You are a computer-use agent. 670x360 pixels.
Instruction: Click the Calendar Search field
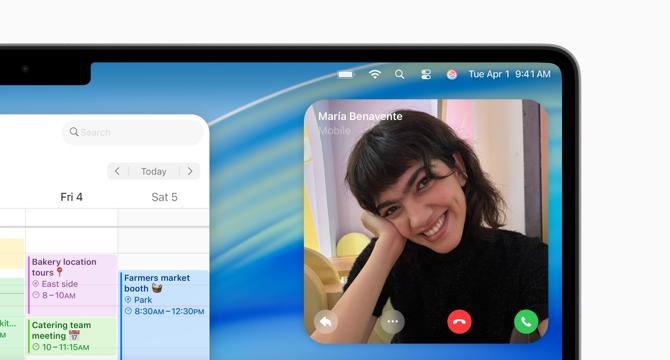tap(133, 132)
